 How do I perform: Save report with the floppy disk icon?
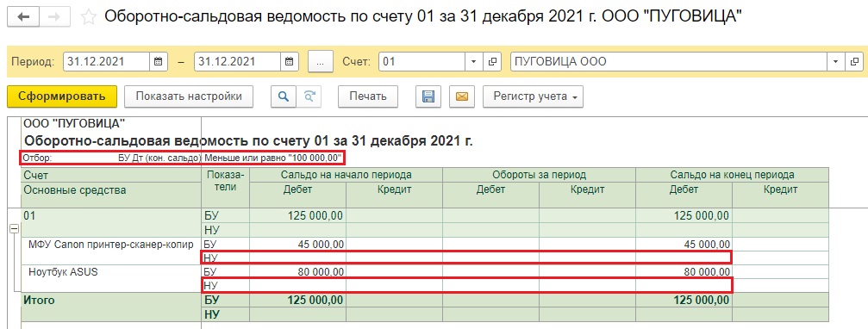click(428, 96)
